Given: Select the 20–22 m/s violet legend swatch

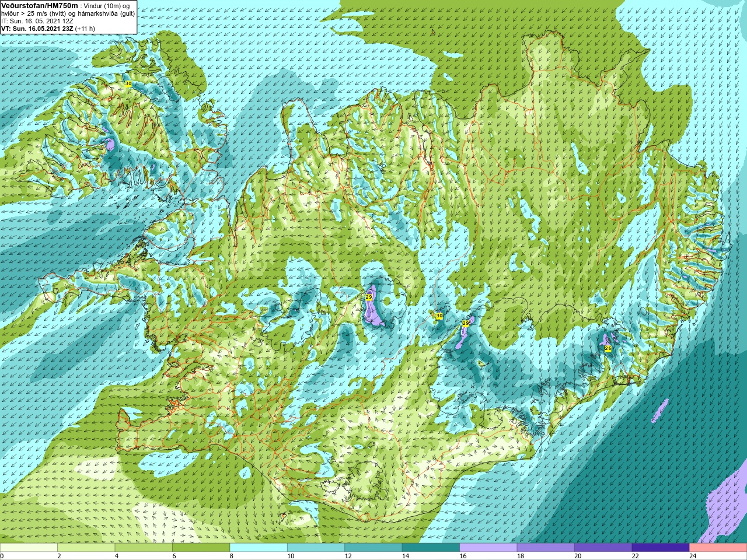Looking at the screenshot, I should click(x=603, y=548).
